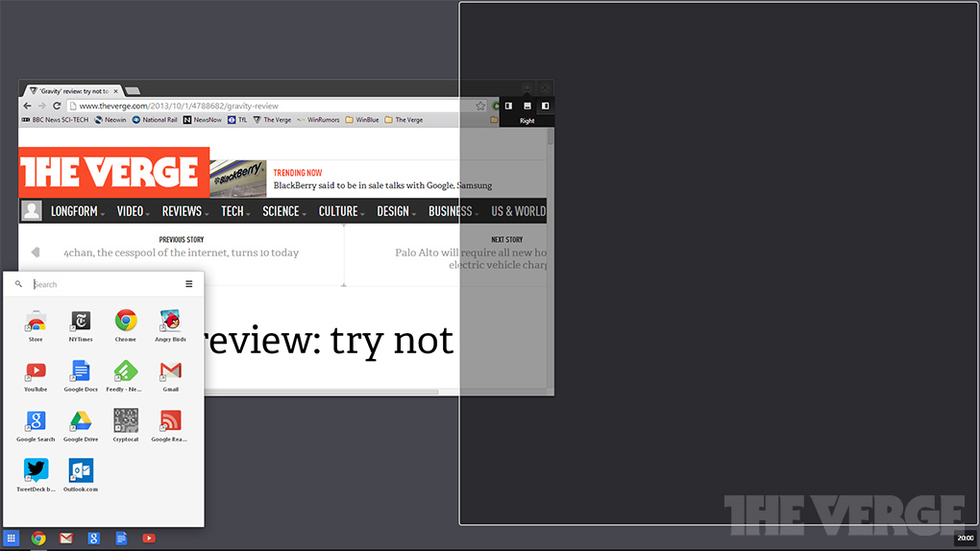Reload the Verge page

pyautogui.click(x=57, y=107)
